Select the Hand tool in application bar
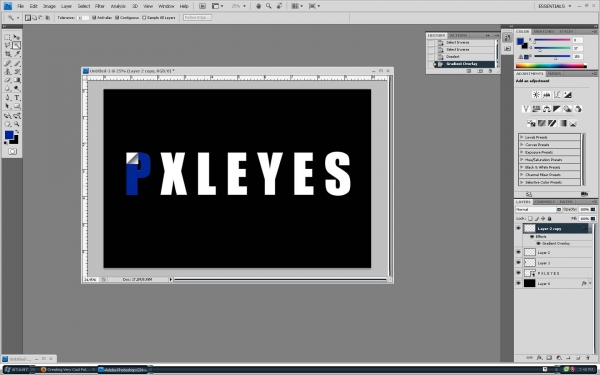The image size is (600, 375). tap(258, 6)
